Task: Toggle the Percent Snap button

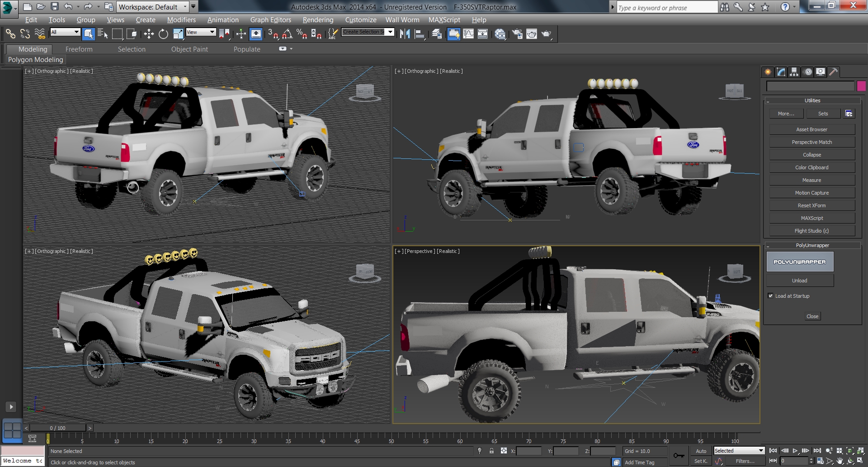Action: pyautogui.click(x=302, y=33)
